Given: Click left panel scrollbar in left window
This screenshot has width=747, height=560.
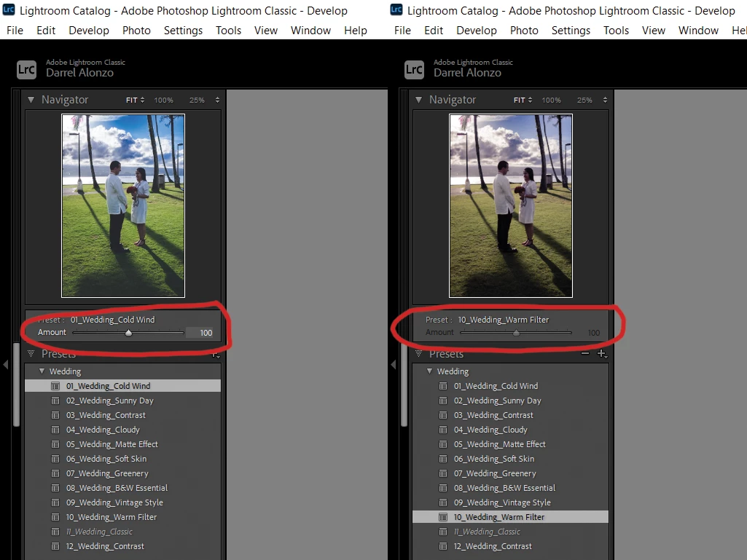Looking at the screenshot, I should coord(17,384).
